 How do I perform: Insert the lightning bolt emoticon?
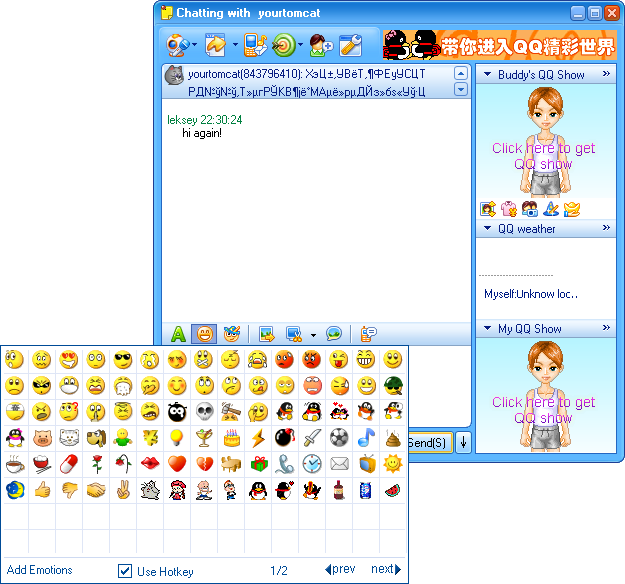pyautogui.click(x=258, y=438)
